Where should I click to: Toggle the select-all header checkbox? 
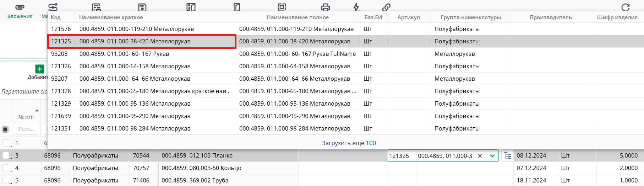point(5,129)
